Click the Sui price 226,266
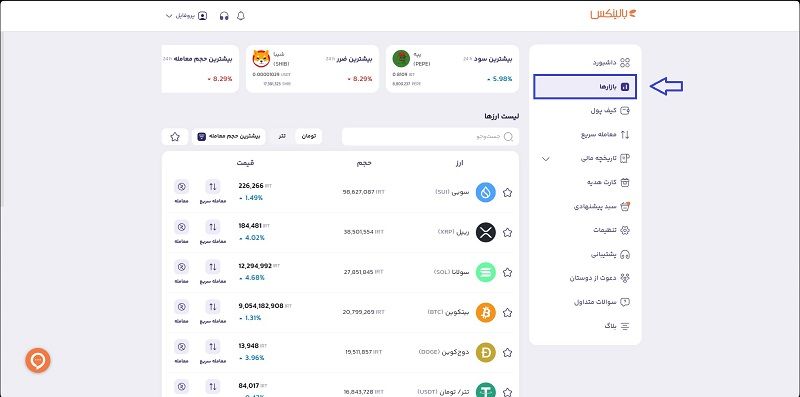 [251, 186]
